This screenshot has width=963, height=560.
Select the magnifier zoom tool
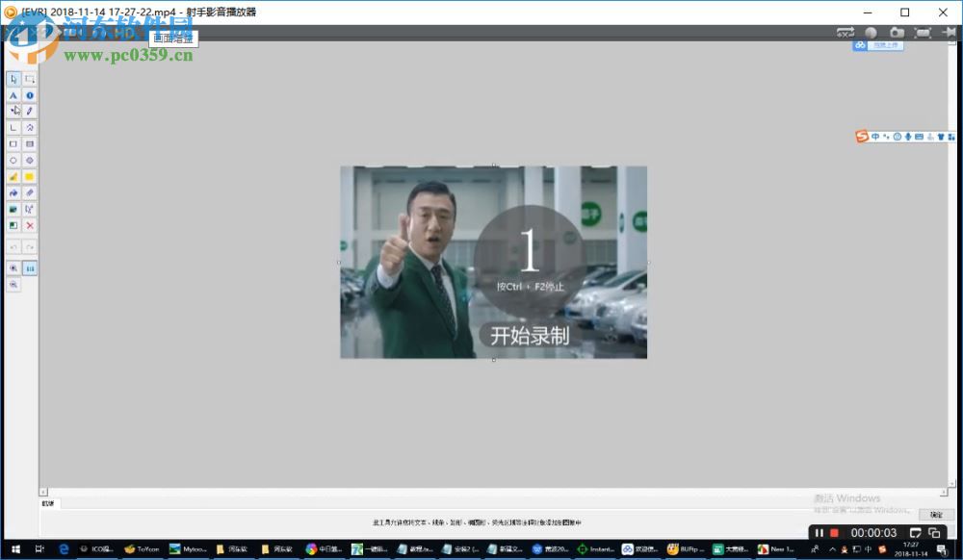[13, 269]
